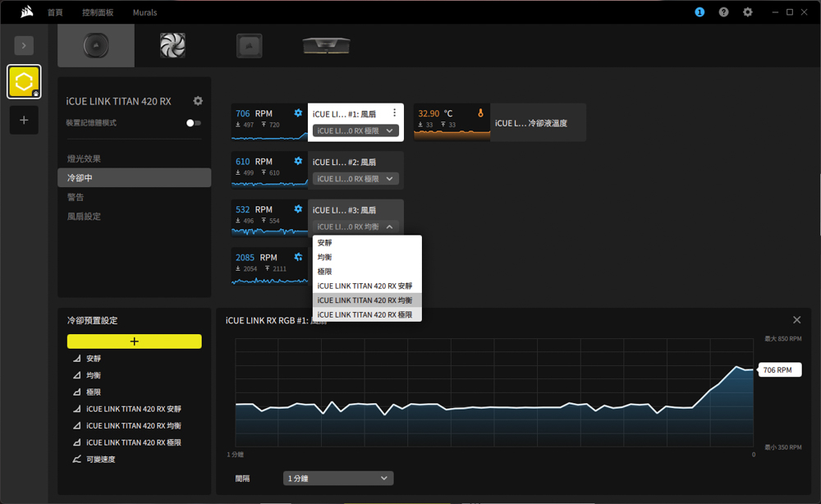Open the 警告 alerts section
The image size is (821, 504).
tap(135, 197)
